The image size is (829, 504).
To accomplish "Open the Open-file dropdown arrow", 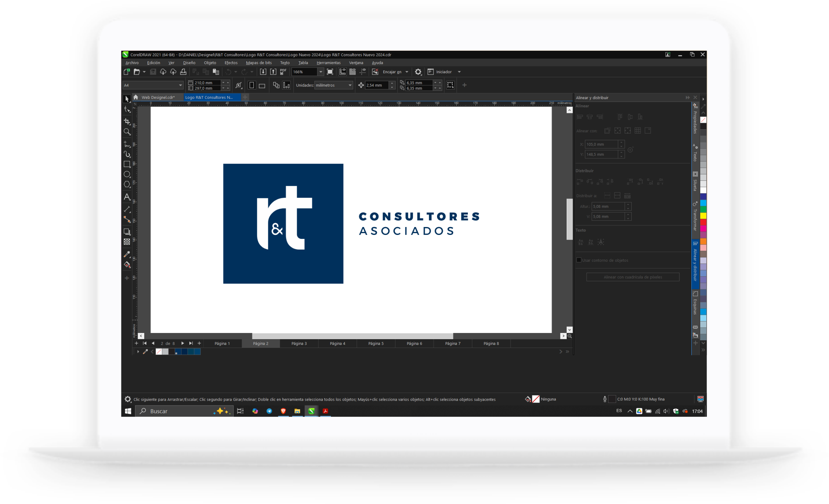I will coord(144,72).
